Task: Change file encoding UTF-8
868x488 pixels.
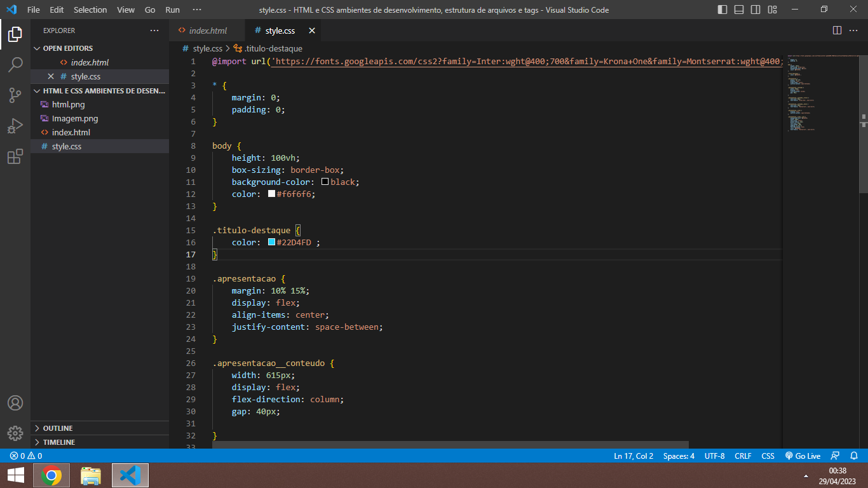Action: (x=714, y=456)
